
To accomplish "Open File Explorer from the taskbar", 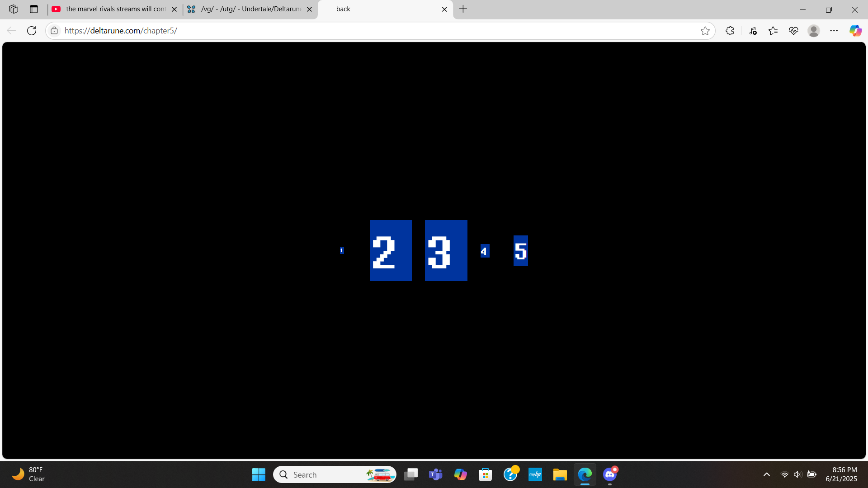I will pyautogui.click(x=560, y=474).
